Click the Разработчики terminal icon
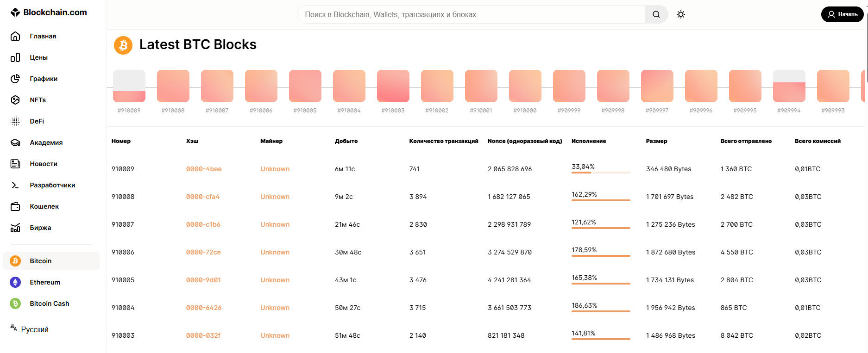868x353 pixels. pyautogui.click(x=15, y=185)
